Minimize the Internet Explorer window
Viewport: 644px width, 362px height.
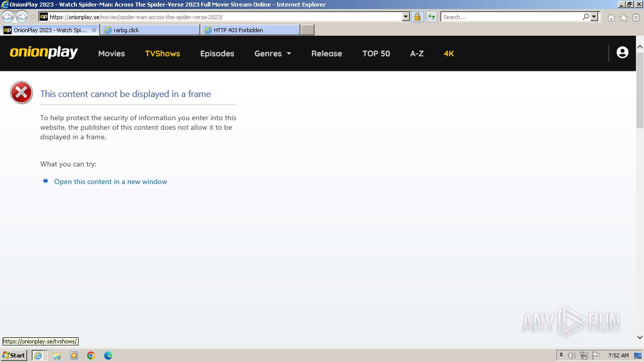tap(621, 5)
